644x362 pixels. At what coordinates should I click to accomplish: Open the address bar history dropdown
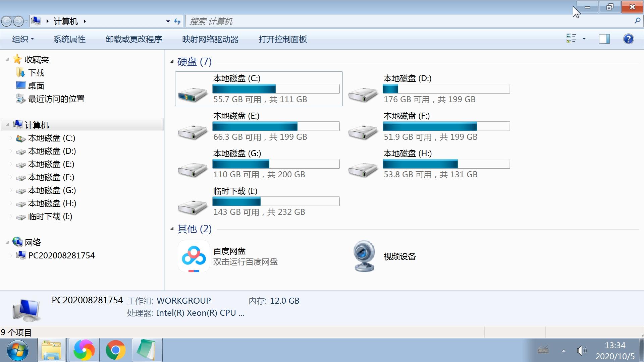[168, 21]
